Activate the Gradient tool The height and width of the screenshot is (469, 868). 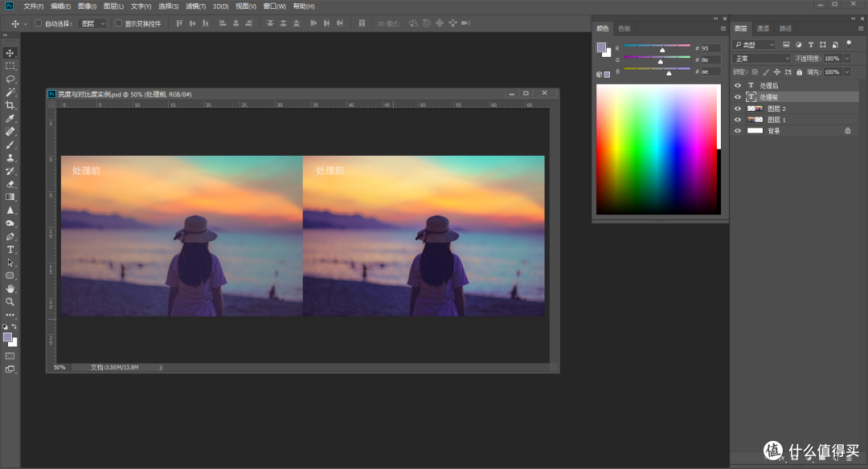tap(10, 197)
